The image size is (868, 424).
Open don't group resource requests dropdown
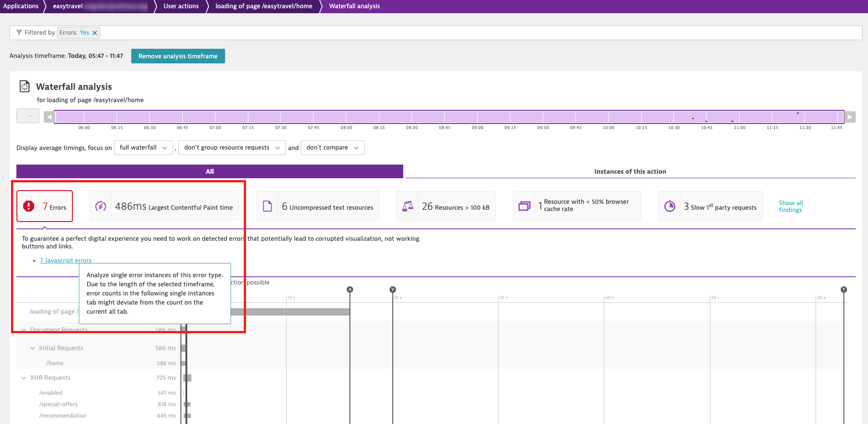232,148
